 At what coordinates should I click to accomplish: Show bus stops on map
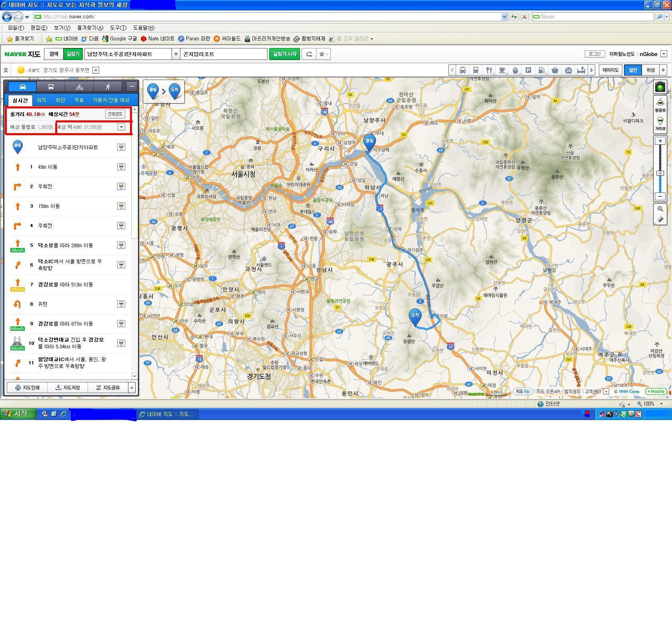(x=462, y=70)
